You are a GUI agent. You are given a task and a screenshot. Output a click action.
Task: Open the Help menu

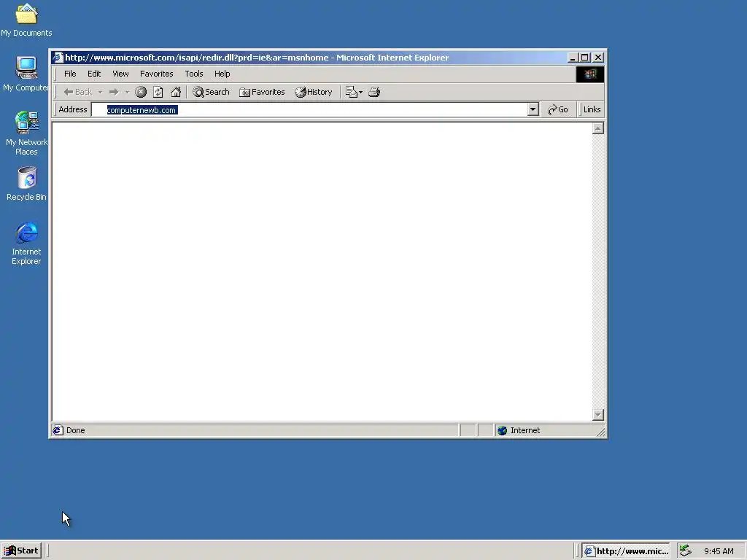click(222, 74)
